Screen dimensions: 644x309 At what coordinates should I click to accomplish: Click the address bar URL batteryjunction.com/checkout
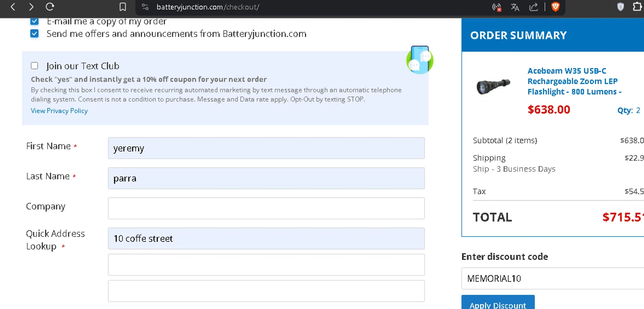click(208, 7)
